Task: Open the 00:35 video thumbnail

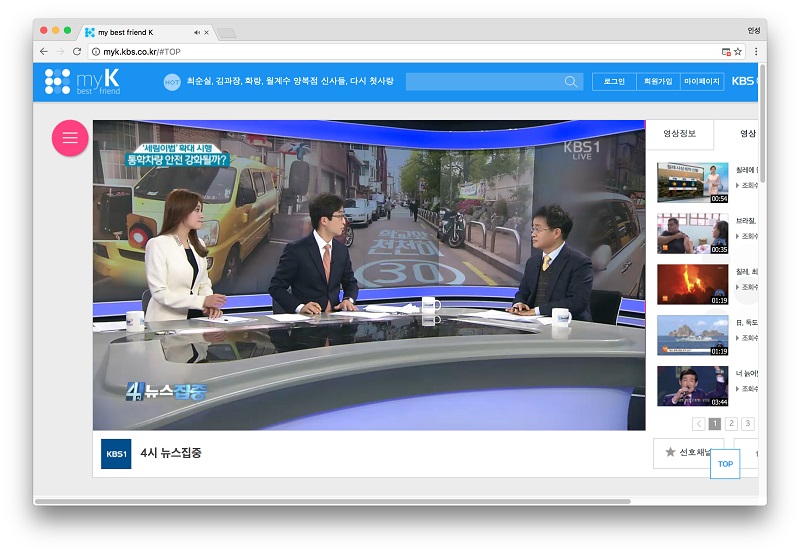Action: pyautogui.click(x=692, y=234)
